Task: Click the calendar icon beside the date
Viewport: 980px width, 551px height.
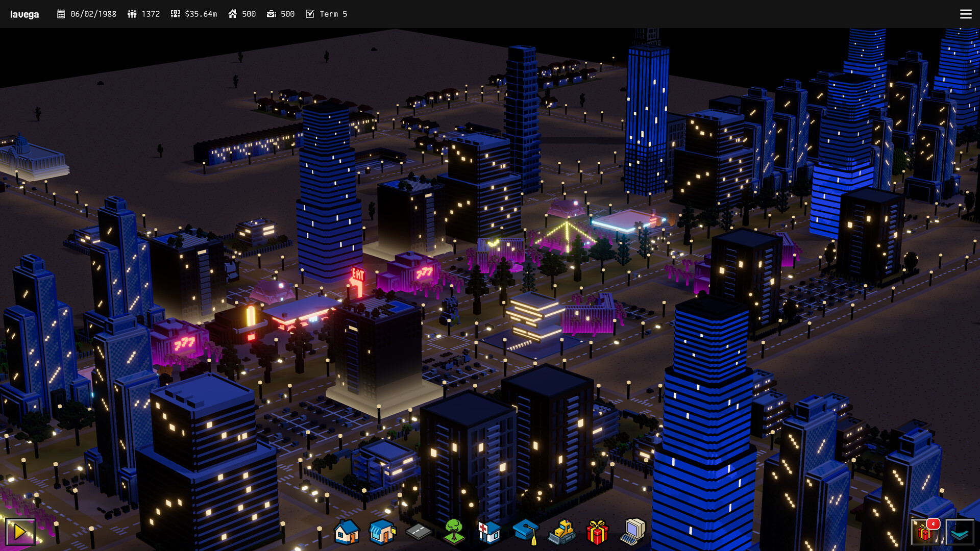Action: pos(61,14)
